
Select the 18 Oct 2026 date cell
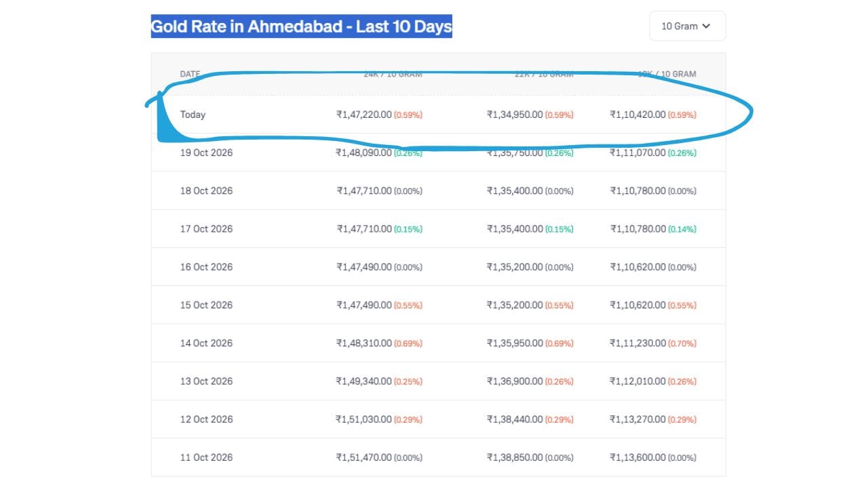click(206, 190)
